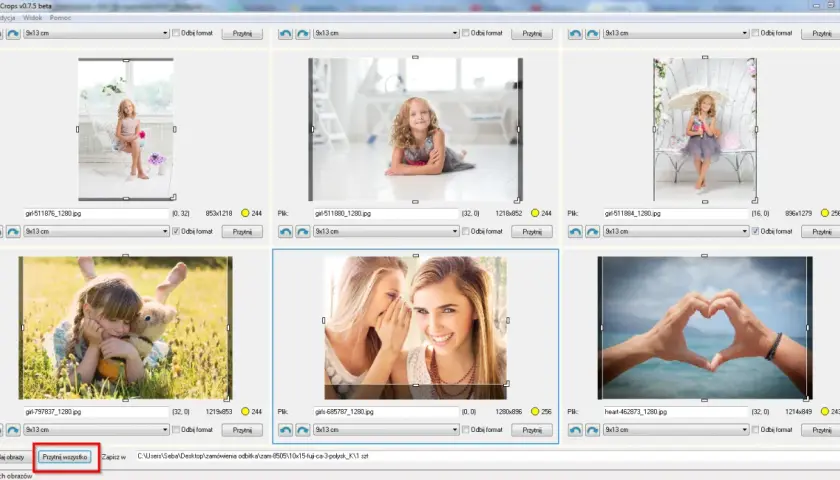Click the 1214x849 dimensions text
Screen dimensions: 840x480
tap(799, 411)
